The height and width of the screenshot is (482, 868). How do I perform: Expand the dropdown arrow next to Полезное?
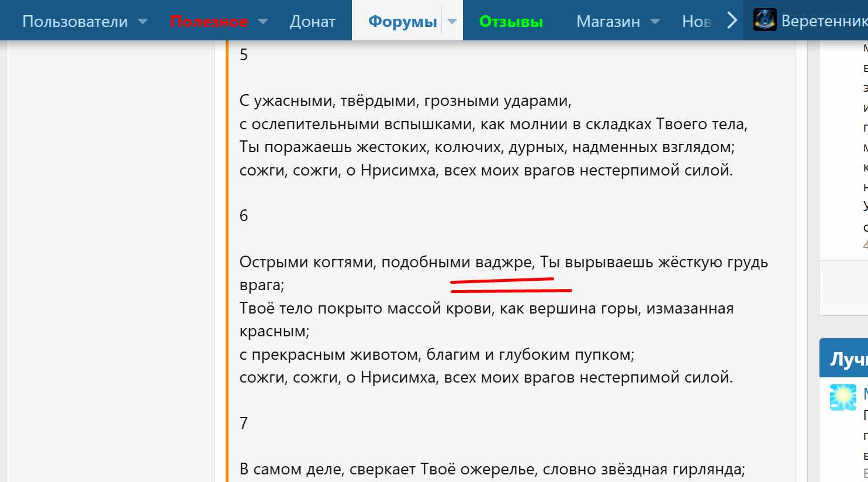click(x=263, y=22)
